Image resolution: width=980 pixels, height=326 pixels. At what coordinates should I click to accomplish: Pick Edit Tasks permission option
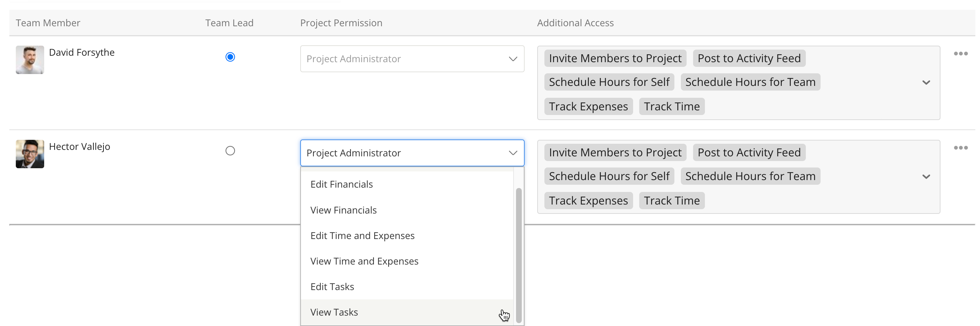pos(332,287)
